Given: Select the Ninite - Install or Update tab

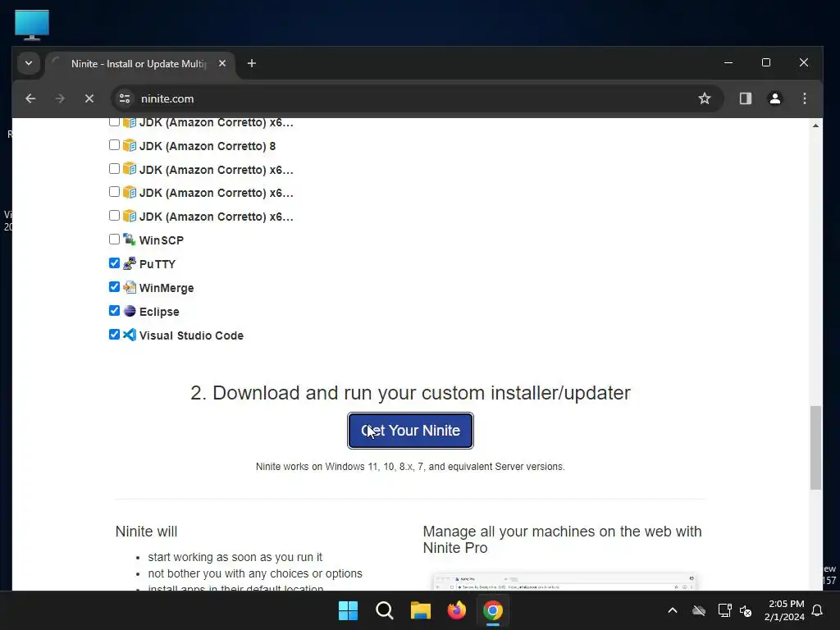Looking at the screenshot, I should coord(139,64).
